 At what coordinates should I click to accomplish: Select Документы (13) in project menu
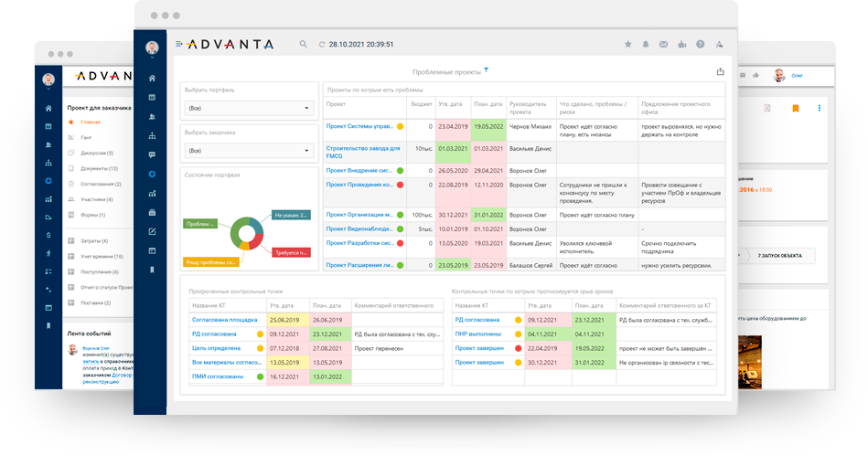click(99, 168)
